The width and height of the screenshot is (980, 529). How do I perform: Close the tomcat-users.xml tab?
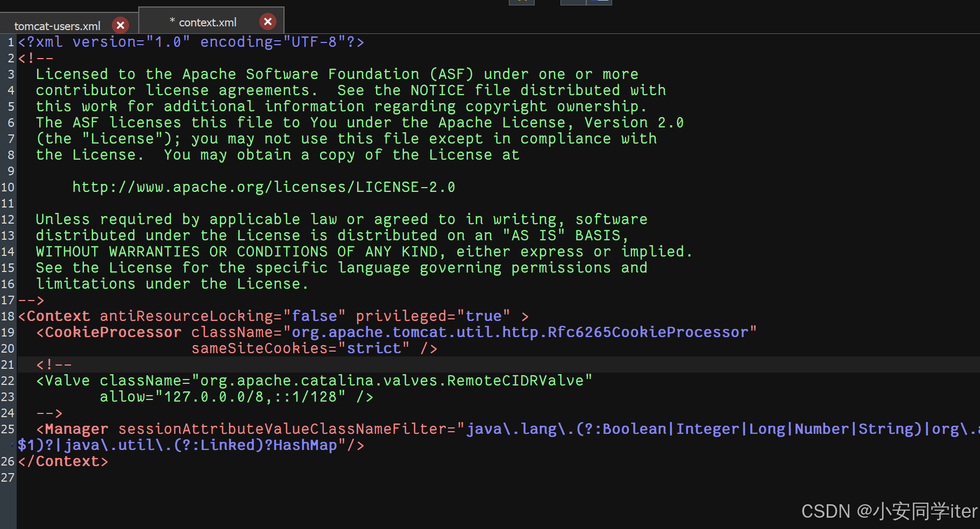[x=120, y=25]
